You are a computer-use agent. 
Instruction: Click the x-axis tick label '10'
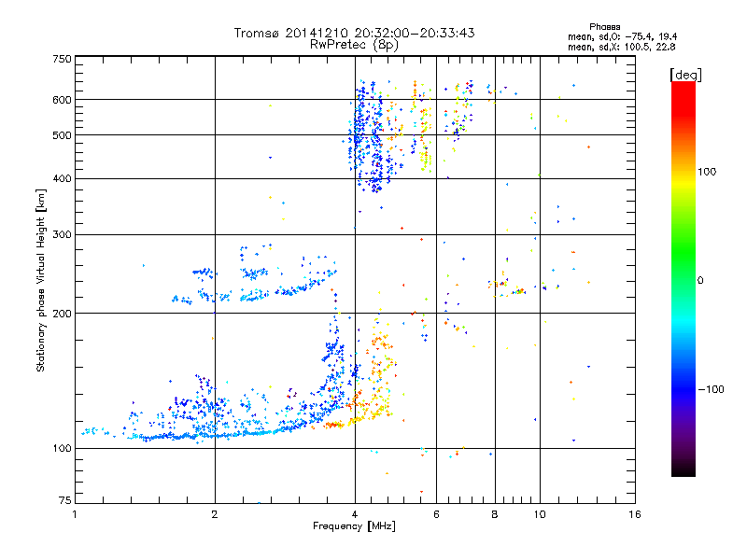click(x=540, y=514)
